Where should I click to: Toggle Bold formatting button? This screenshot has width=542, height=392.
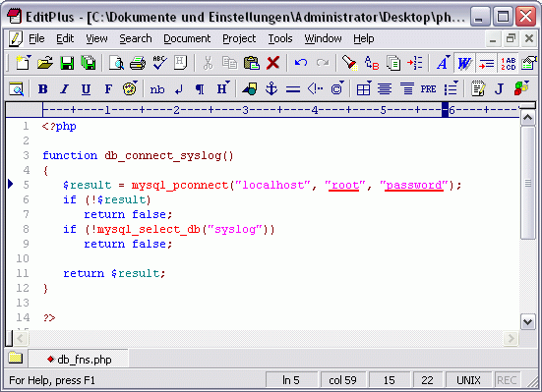pyautogui.click(x=43, y=89)
